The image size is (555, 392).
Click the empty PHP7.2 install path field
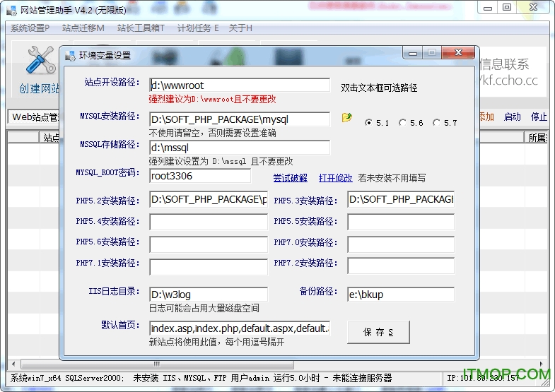401,266
